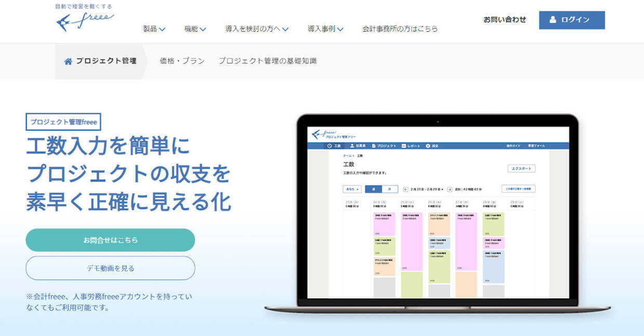Click the tagline 自動で経営を軽くする
This screenshot has width=644, height=336.
click(84, 7)
